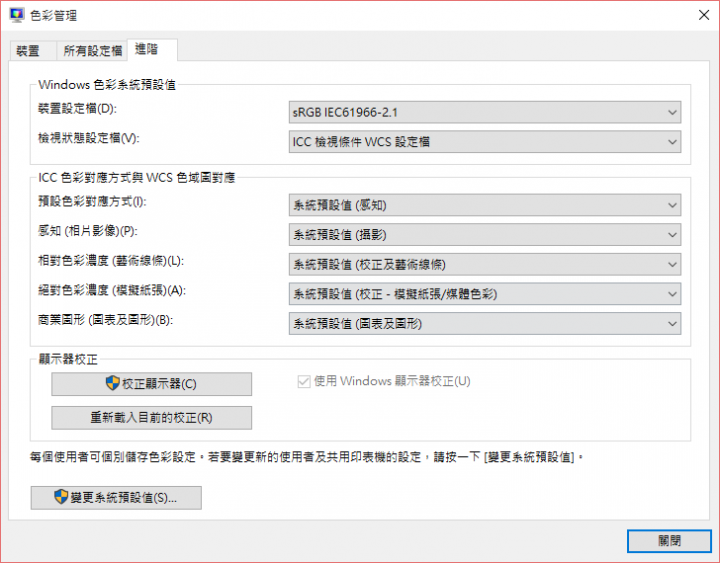Click the 預設色彩對應方式(I): label
This screenshot has height=563, width=720.
tap(92, 202)
